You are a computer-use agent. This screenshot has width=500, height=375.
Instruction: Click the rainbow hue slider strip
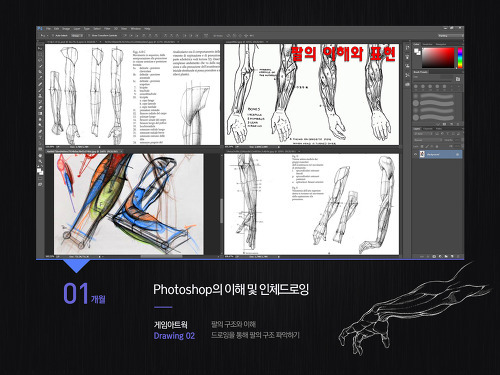pos(460,58)
